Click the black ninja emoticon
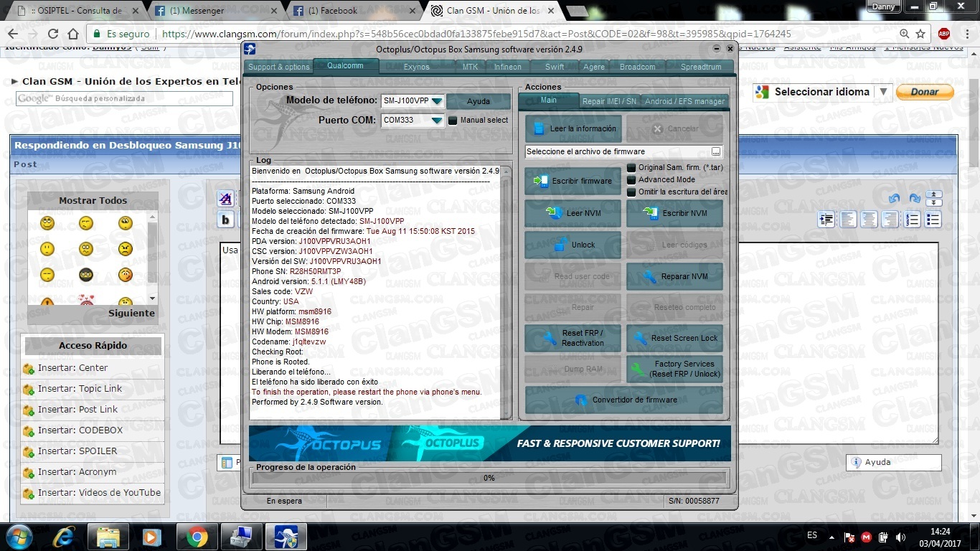Viewport: 980px width, 551px height. (86, 274)
